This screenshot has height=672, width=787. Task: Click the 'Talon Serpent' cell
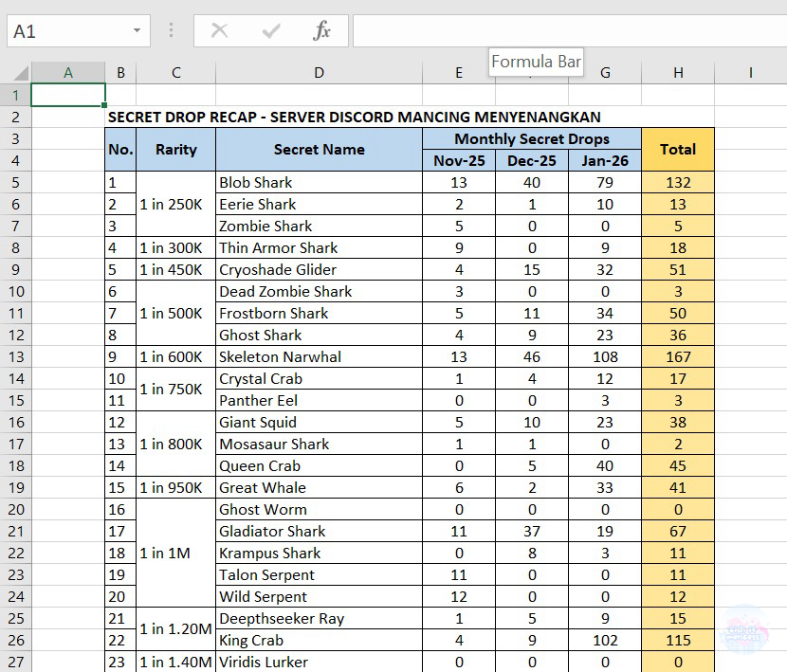pyautogui.click(x=319, y=575)
